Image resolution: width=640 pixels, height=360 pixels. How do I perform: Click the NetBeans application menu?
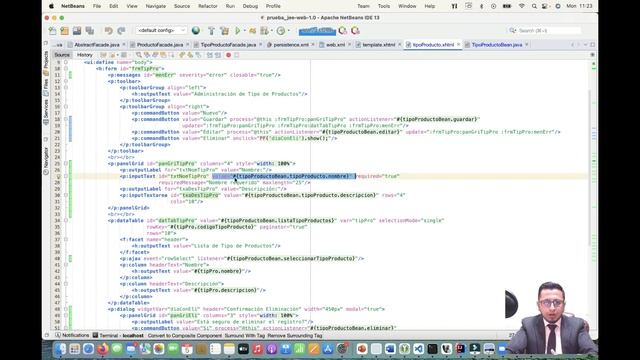coord(73,6)
